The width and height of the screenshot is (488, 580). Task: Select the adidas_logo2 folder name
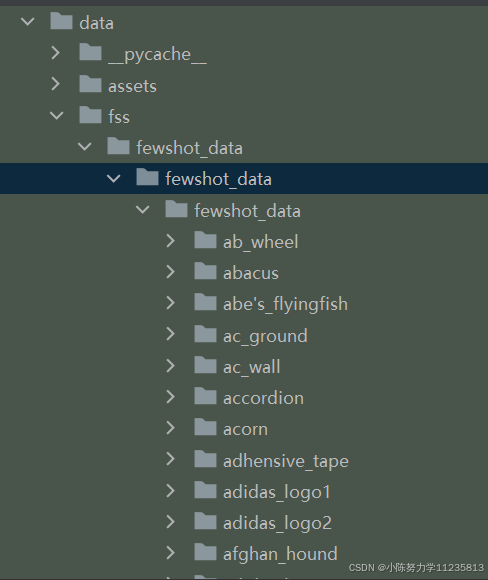point(277,524)
